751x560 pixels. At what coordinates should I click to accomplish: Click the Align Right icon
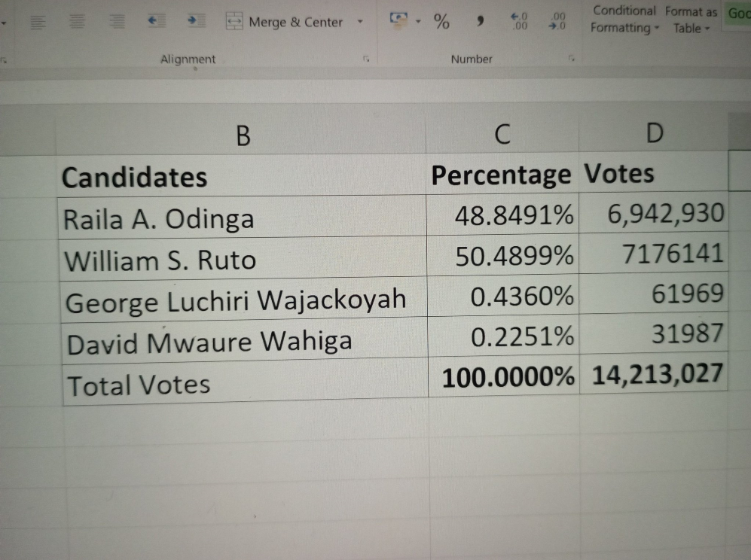pyautogui.click(x=117, y=23)
